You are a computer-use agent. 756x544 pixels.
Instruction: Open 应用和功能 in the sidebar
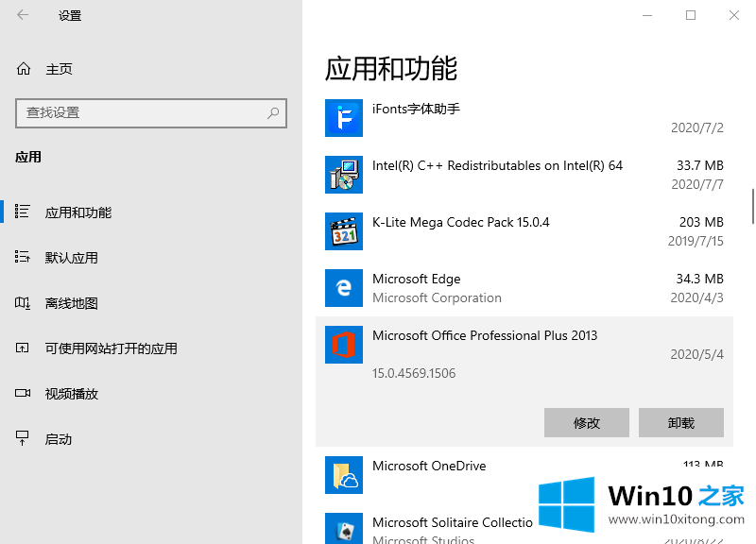coord(78,212)
